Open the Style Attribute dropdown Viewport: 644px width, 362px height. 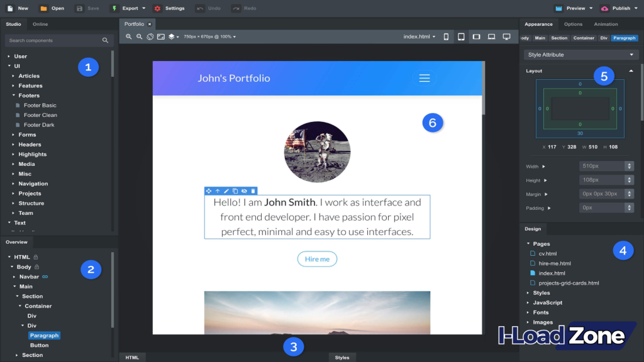click(x=580, y=54)
